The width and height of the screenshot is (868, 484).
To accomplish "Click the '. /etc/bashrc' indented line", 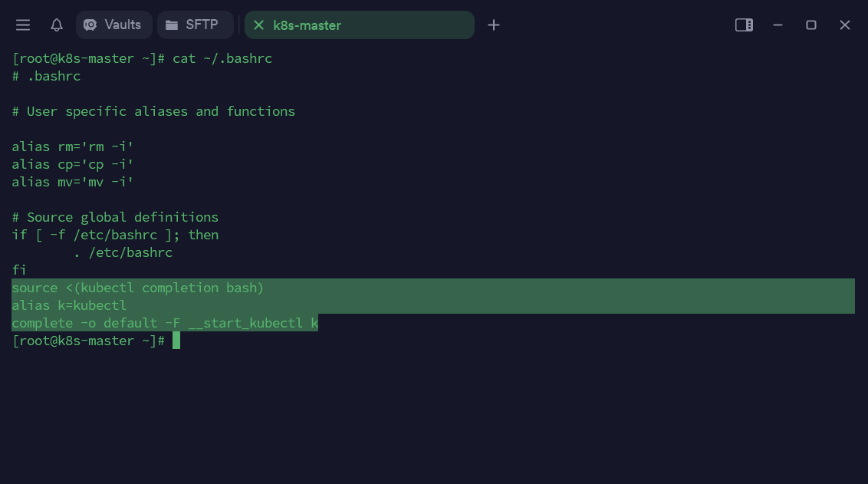I will coord(123,252).
